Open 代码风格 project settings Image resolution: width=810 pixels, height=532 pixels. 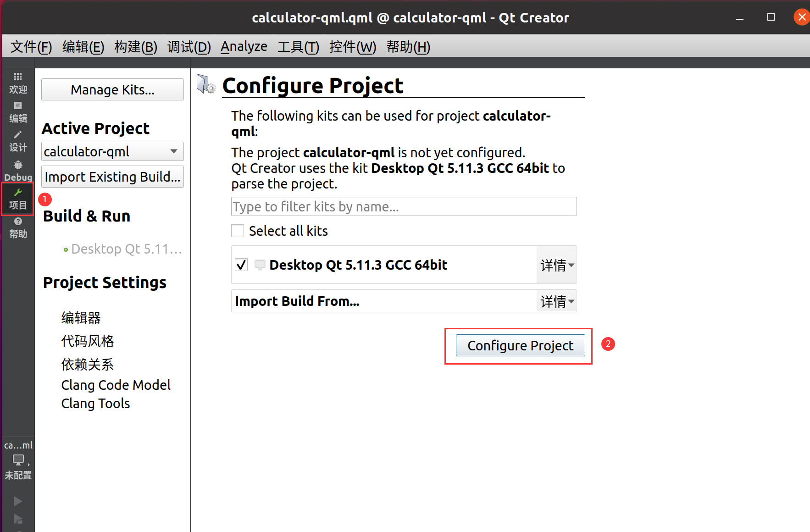tap(88, 341)
